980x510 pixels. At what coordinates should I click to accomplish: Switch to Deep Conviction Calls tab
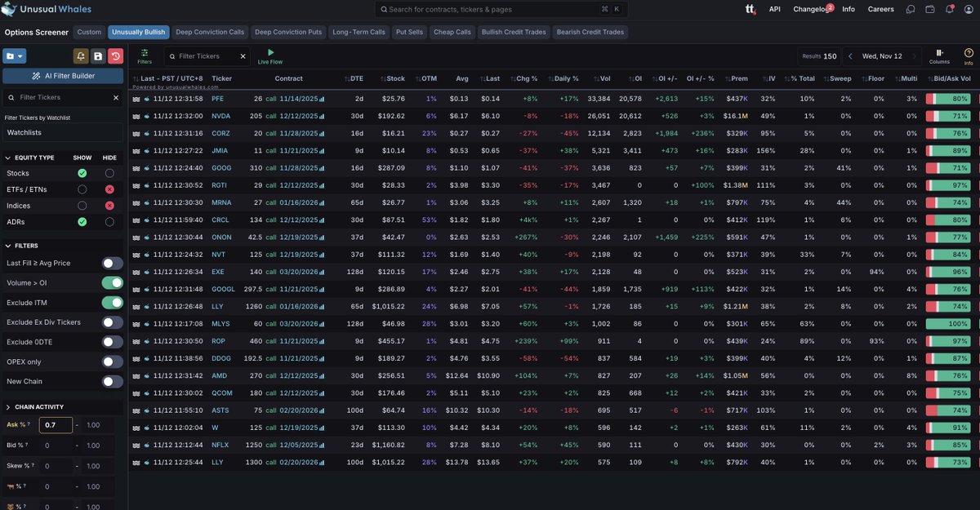coord(210,33)
